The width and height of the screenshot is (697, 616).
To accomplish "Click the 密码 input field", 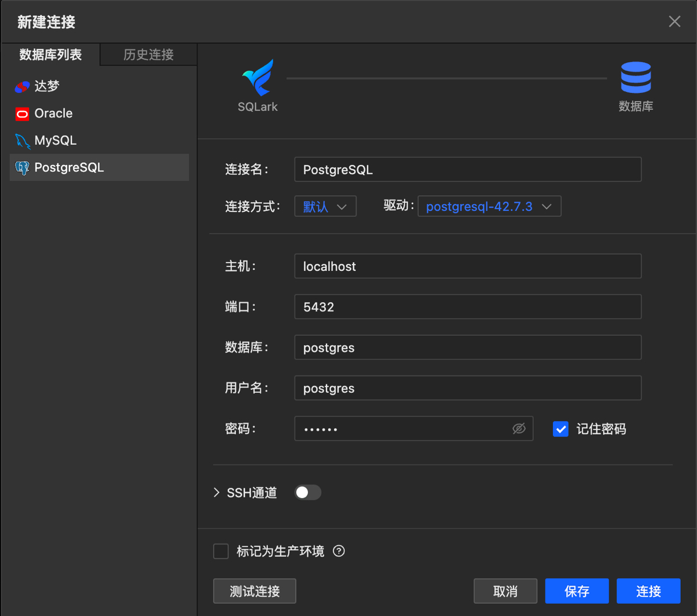I will coord(414,428).
